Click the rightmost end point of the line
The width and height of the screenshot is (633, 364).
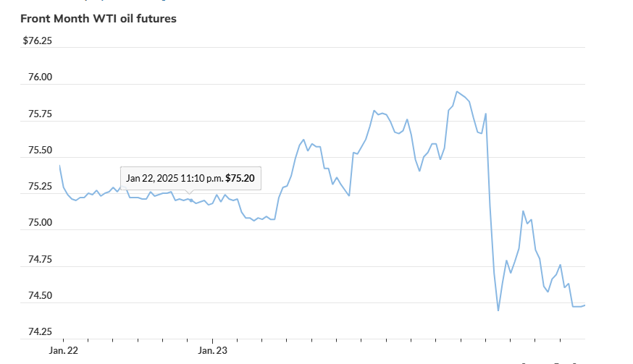tap(584, 305)
